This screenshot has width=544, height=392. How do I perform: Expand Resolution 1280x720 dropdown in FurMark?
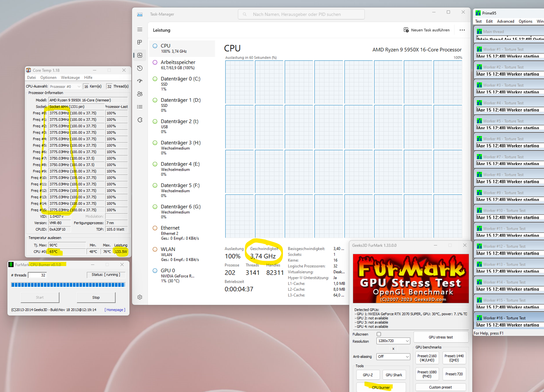(393, 341)
